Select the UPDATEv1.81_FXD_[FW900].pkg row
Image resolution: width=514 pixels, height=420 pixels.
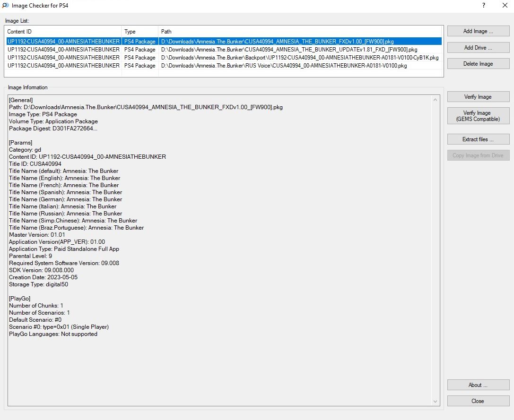(x=224, y=50)
